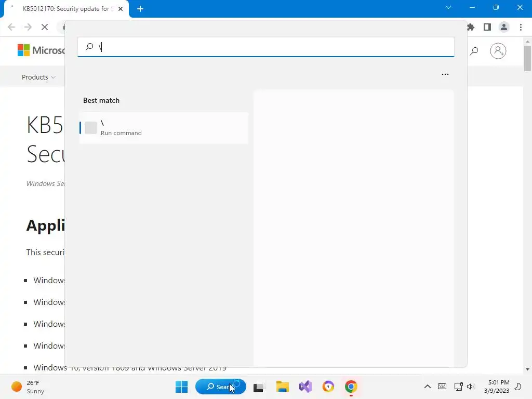Click the scrollbar up arrow
The width and height of the screenshot is (532, 399).
click(x=527, y=42)
